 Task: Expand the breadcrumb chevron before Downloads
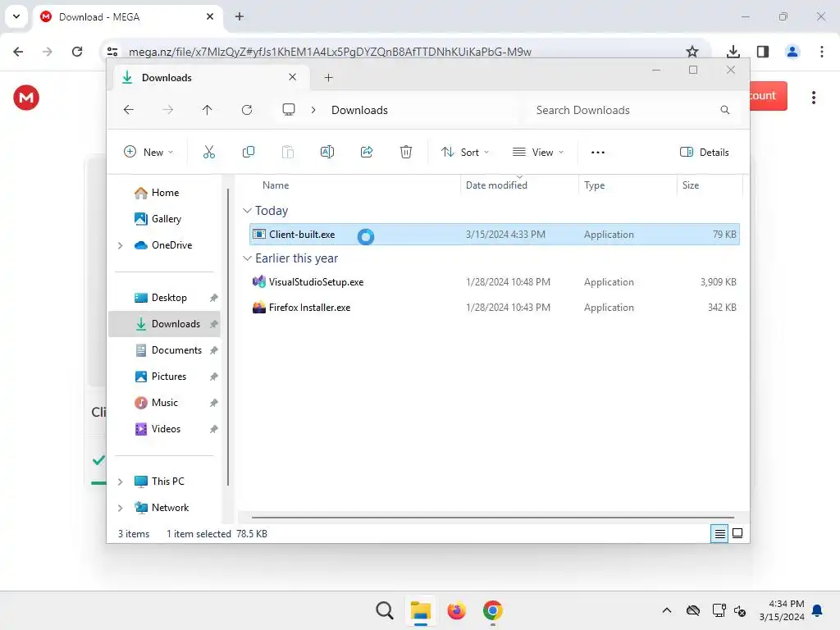point(313,110)
